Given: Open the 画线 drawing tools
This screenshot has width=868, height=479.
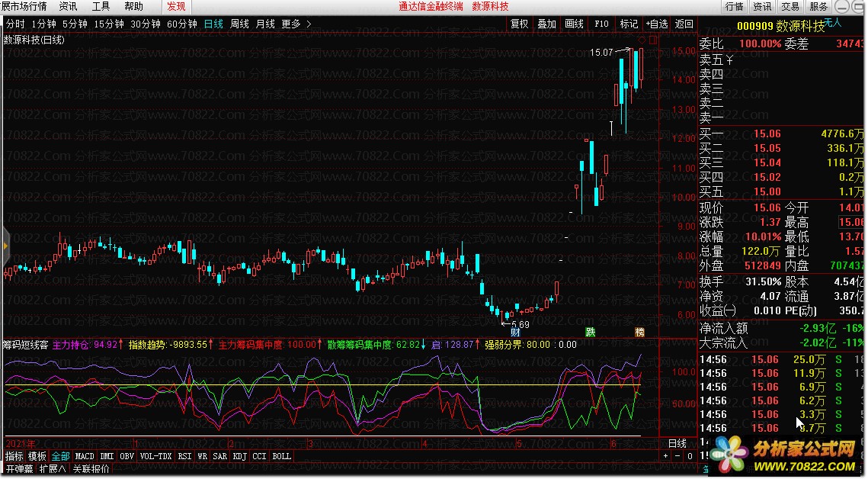Looking at the screenshot, I should click(x=574, y=24).
